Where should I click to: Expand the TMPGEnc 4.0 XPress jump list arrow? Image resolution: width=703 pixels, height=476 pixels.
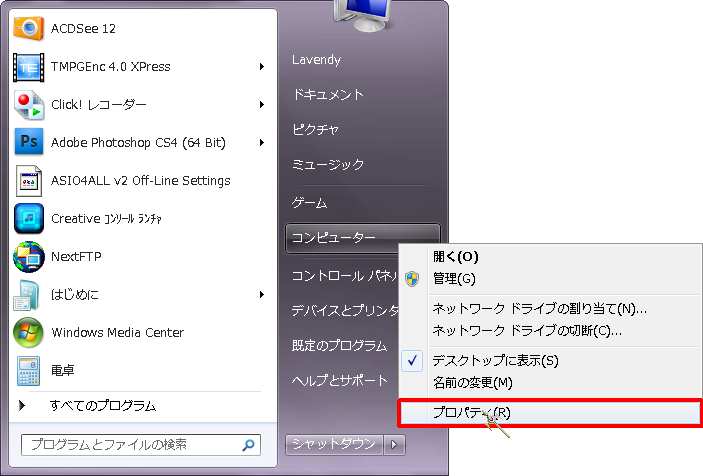tap(262, 67)
